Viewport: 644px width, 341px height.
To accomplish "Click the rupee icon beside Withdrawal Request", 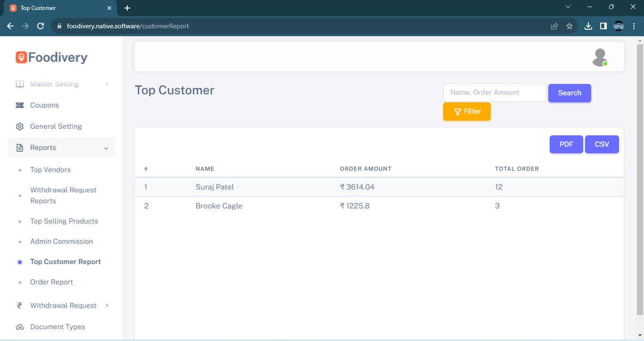I will click(x=20, y=306).
